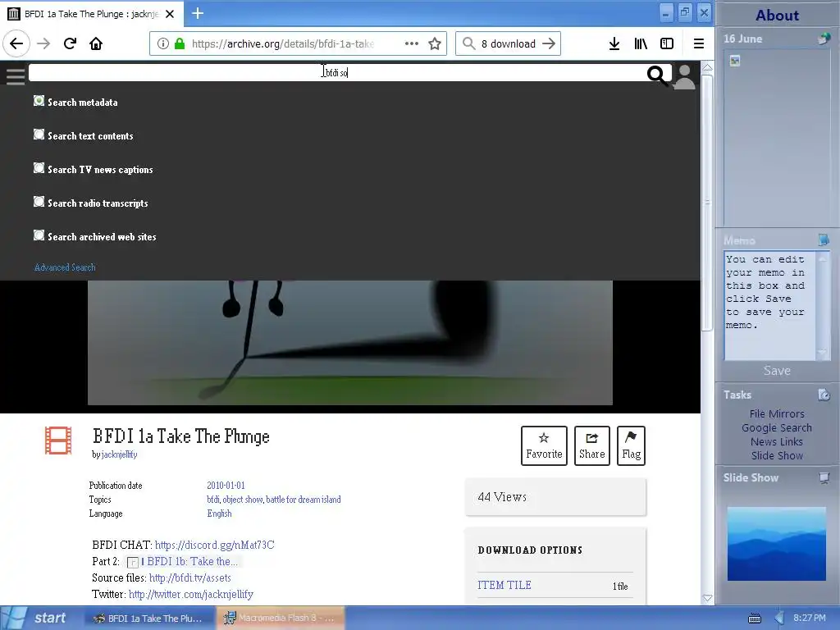Click the Tasks panel header icon
The height and width of the screenshot is (630, 840).
pyautogui.click(x=824, y=395)
